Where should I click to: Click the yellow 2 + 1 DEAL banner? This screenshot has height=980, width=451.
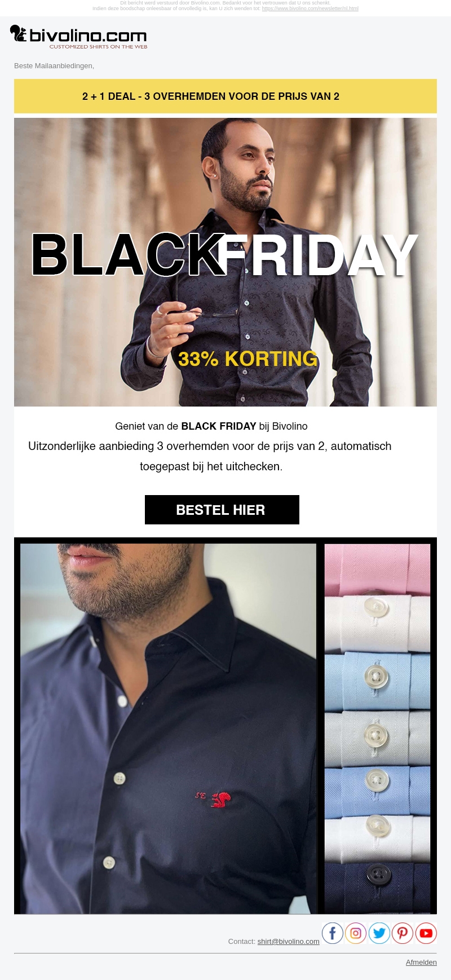pyautogui.click(x=225, y=96)
